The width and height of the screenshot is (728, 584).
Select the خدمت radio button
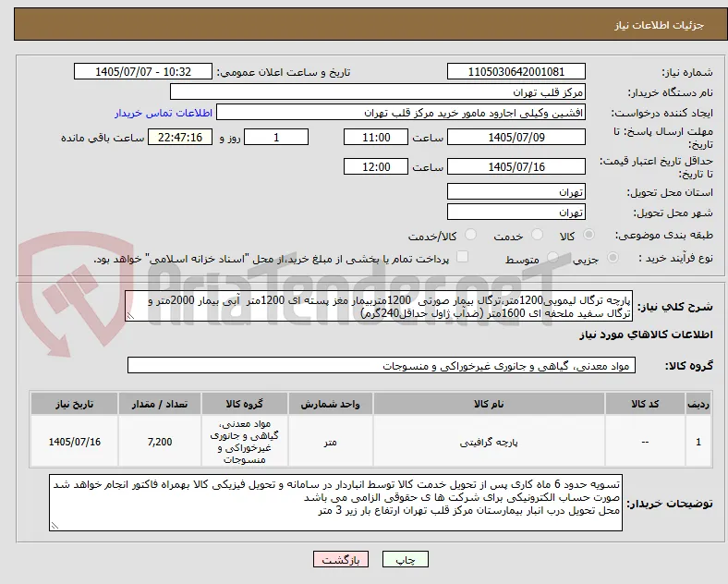pyautogui.click(x=537, y=235)
